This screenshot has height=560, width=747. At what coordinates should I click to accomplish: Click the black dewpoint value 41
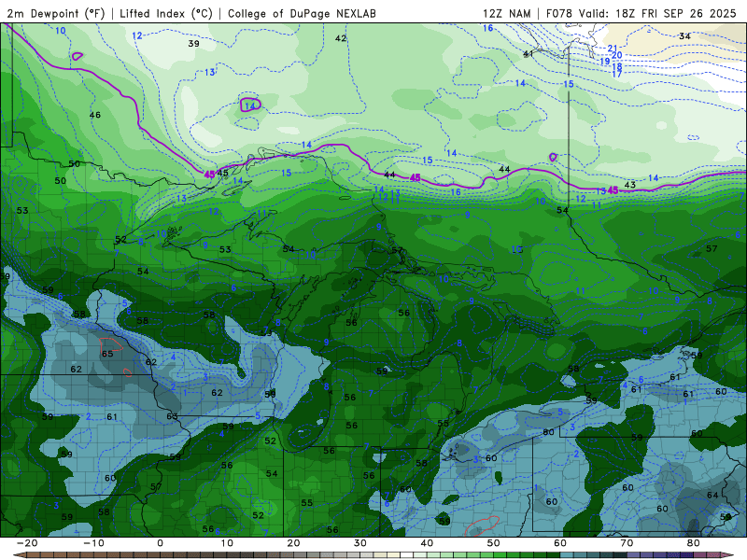(x=529, y=54)
